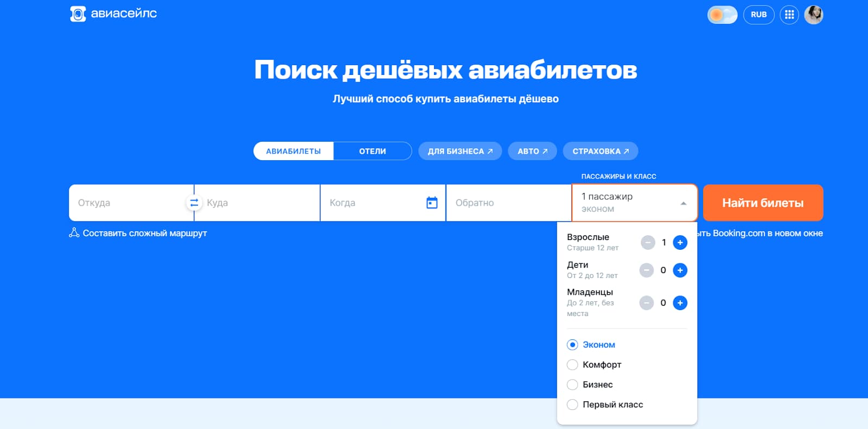Click the Найти билеты button
This screenshot has width=868, height=429.
[763, 203]
